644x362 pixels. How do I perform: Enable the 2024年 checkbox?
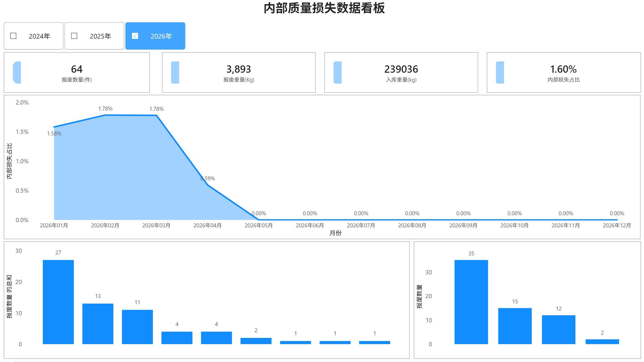point(13,36)
